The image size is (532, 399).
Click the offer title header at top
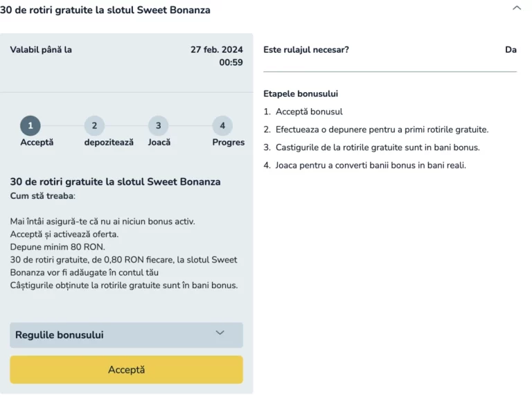[x=105, y=10]
